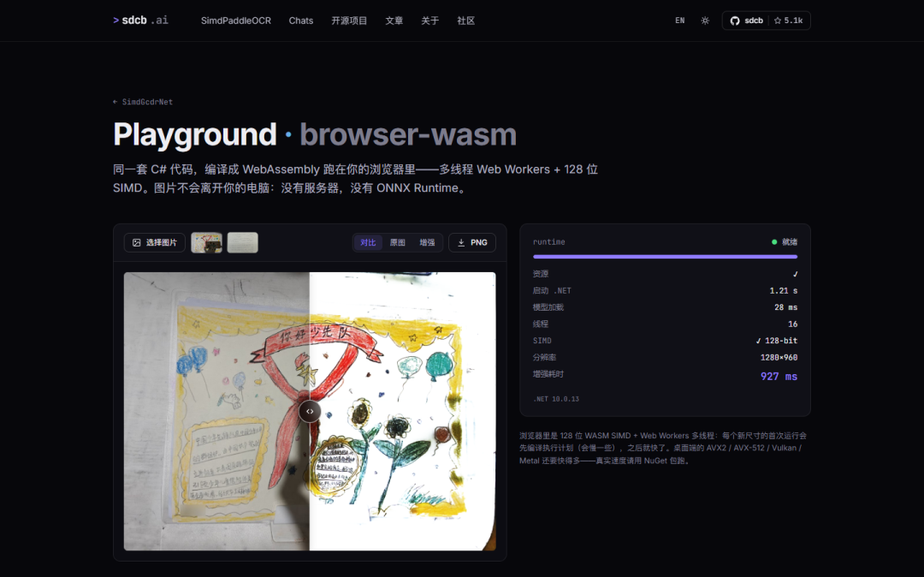Select the first colorful sample thumbnail
This screenshot has height=577, width=924.
point(206,243)
